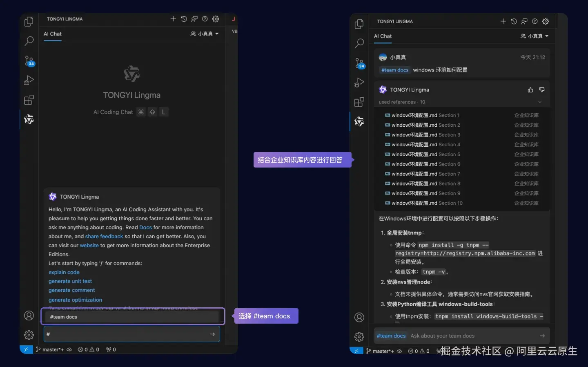Open window环境配置.md Section 8 reference
The width and height of the screenshot is (588, 367).
[462, 184]
